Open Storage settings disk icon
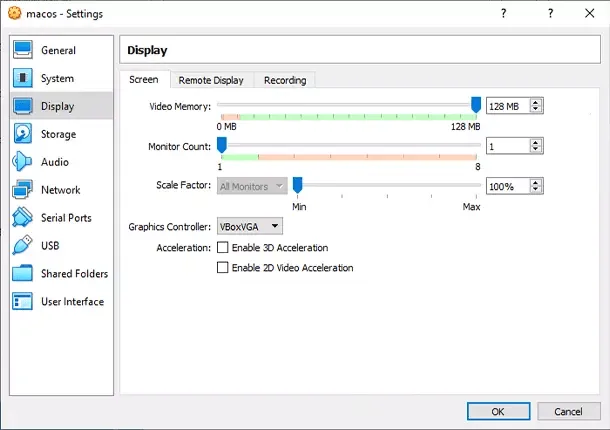This screenshot has width=610, height=430. pyautogui.click(x=23, y=134)
